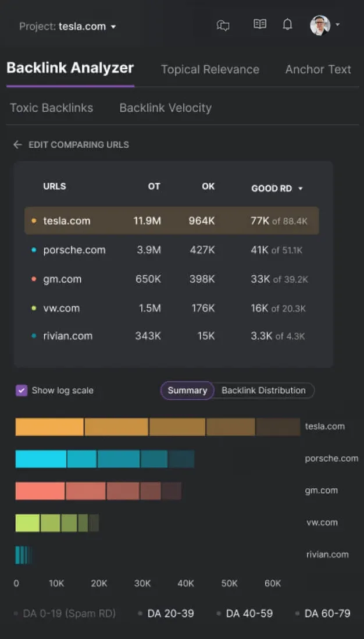This screenshot has width=364, height=639.
Task: Open the documentation book icon
Action: coord(259,24)
